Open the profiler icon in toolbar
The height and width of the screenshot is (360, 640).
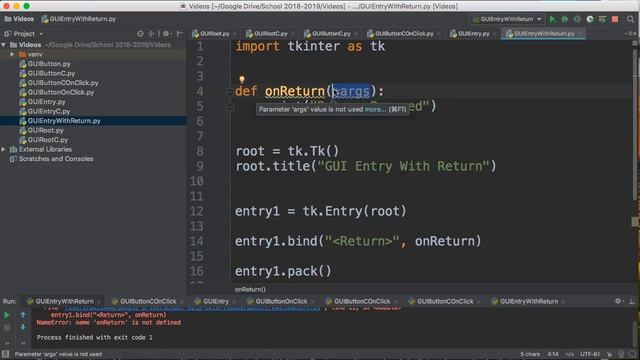[x=590, y=19]
